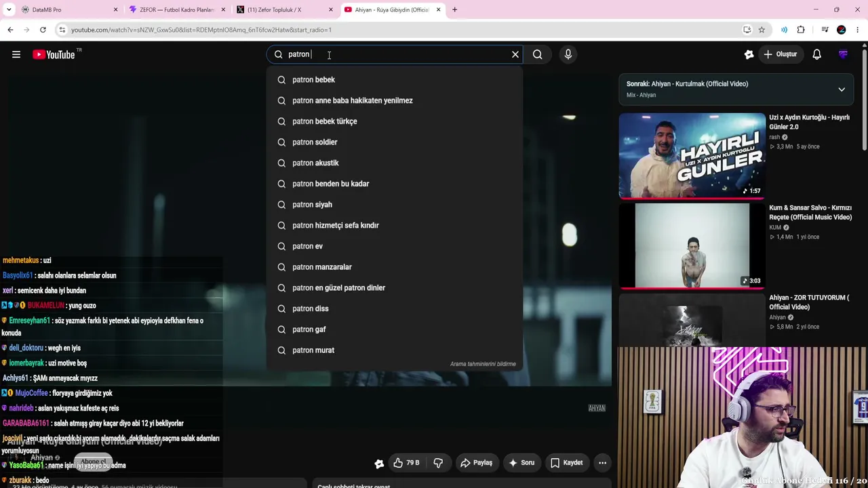
Task: Select suggestion "patron bebek türkçe"
Action: point(395,121)
